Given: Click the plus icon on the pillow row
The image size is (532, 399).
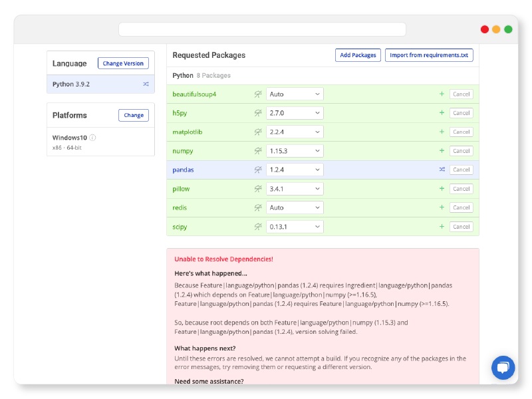Looking at the screenshot, I should [441, 188].
